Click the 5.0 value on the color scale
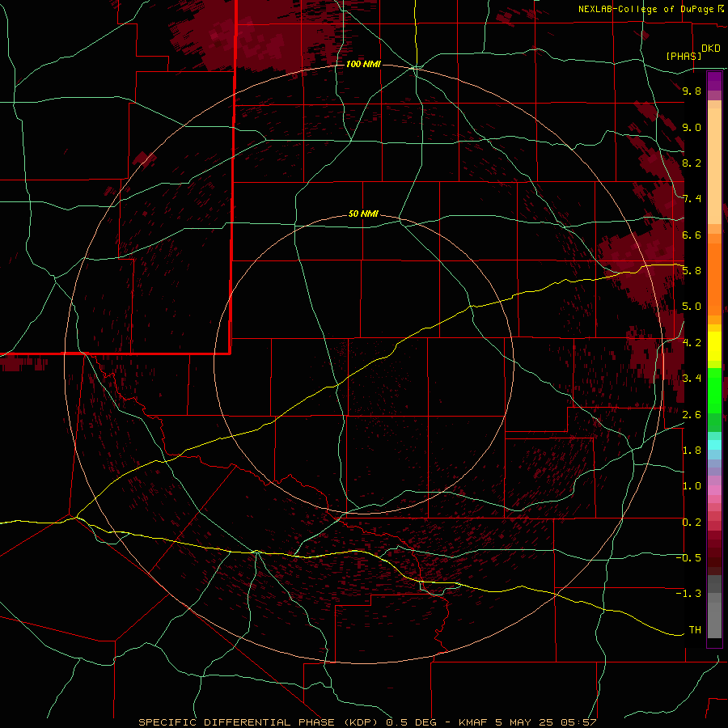 [692, 307]
